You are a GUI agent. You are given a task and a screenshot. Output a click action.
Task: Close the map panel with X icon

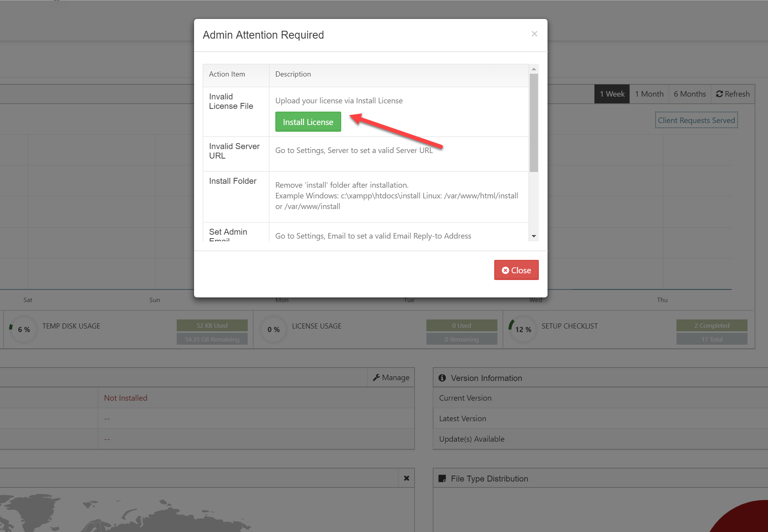pos(406,478)
